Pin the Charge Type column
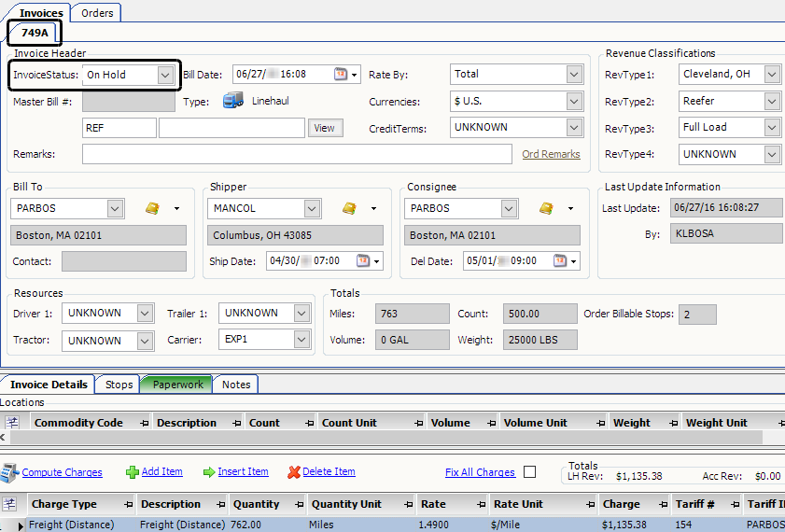 (129, 505)
